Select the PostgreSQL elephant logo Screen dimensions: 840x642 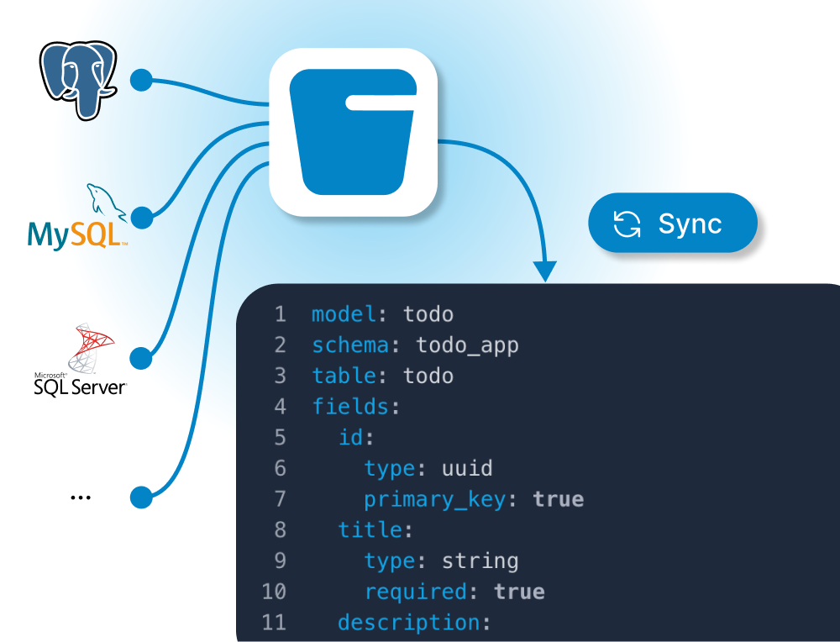coord(81,80)
